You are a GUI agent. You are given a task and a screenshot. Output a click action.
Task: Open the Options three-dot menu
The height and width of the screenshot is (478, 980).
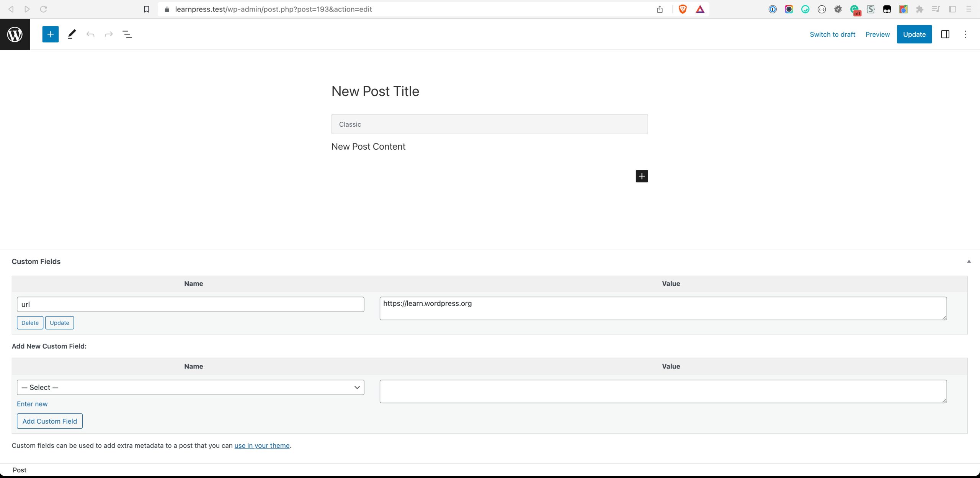click(966, 34)
